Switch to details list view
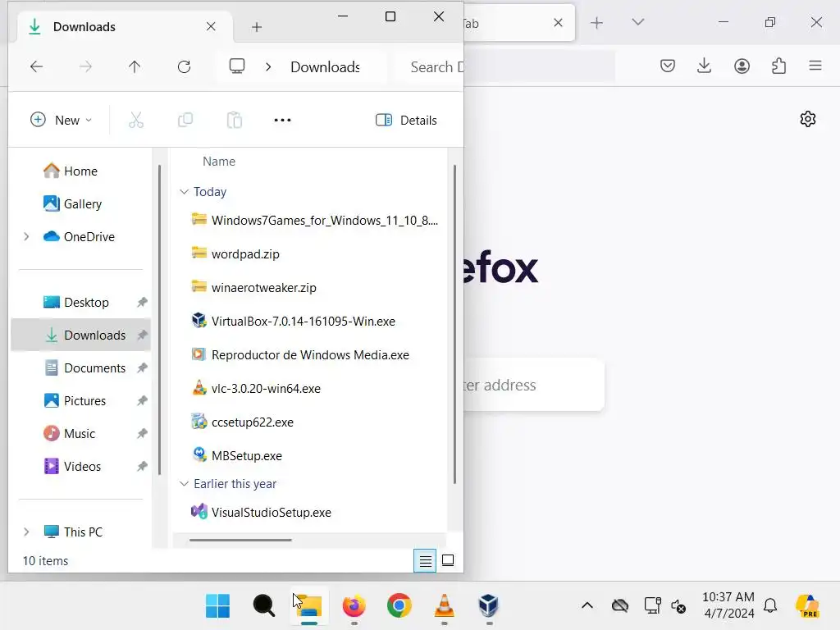 pyautogui.click(x=425, y=560)
